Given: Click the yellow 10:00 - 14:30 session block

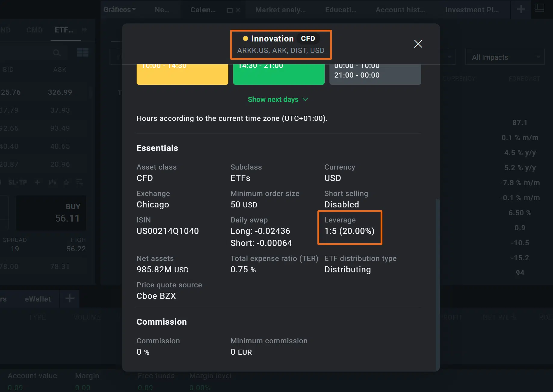Looking at the screenshot, I should tap(182, 75).
